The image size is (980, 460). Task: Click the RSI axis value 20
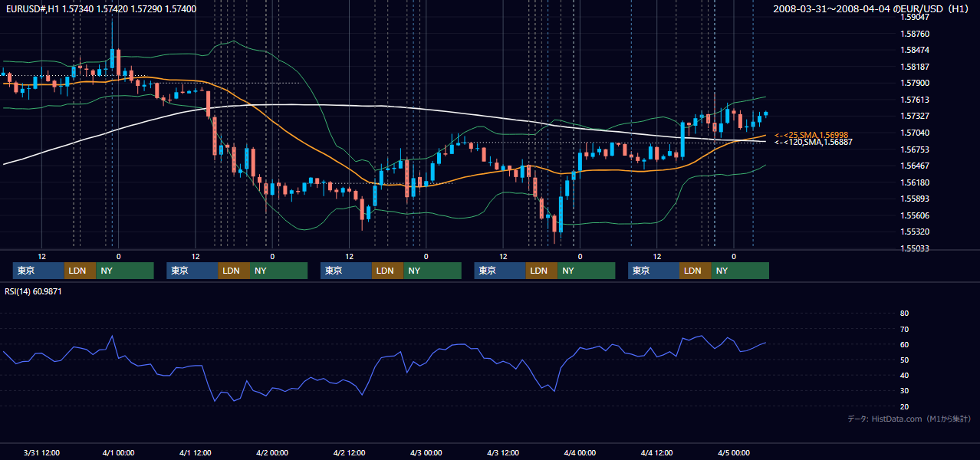[904, 406]
